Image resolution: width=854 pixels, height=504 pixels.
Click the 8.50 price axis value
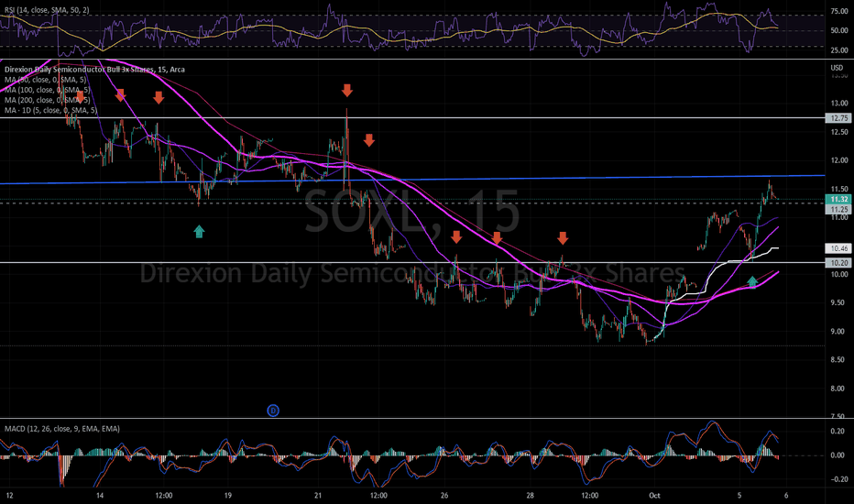(x=838, y=359)
